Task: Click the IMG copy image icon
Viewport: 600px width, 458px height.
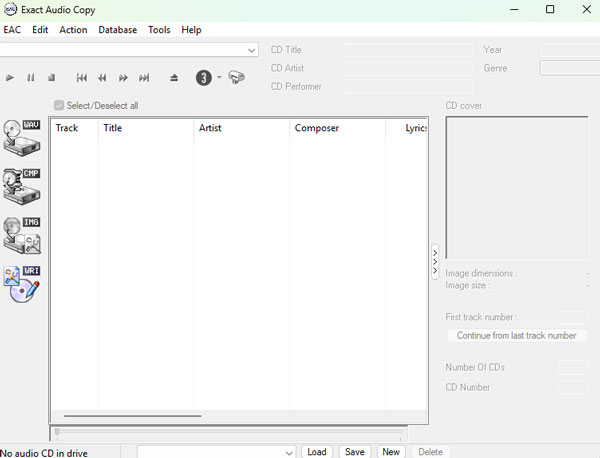Action: tap(22, 235)
